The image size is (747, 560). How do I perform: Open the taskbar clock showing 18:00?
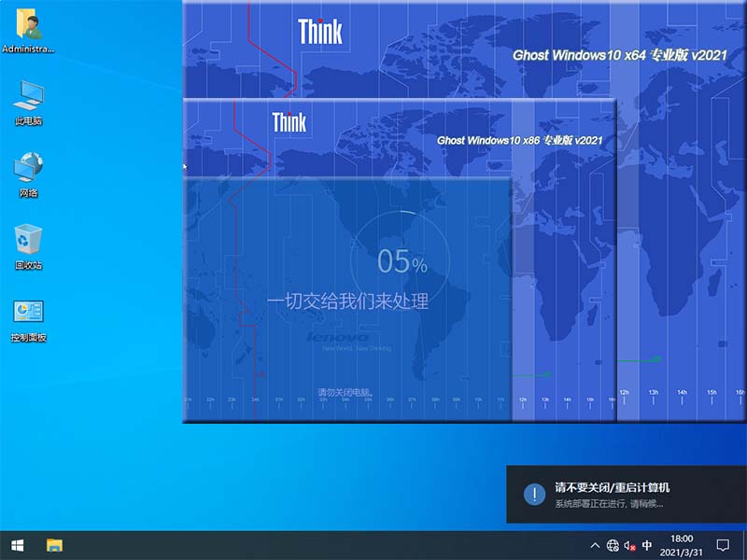click(x=682, y=545)
